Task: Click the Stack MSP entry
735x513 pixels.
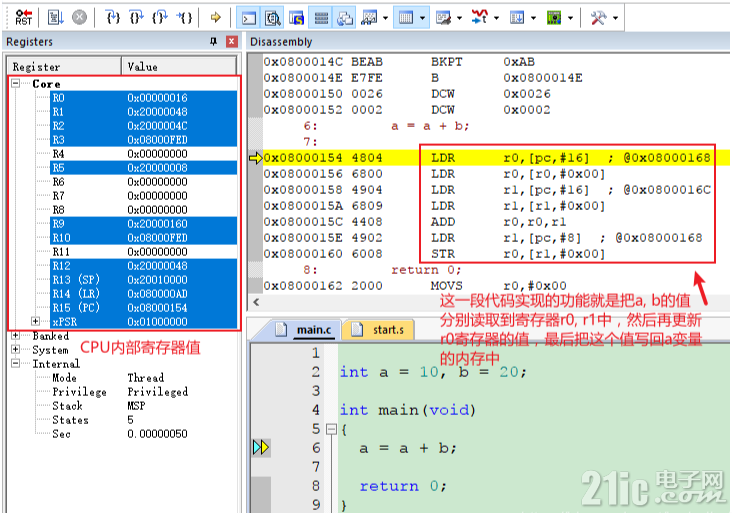Action: pyautogui.click(x=99, y=406)
